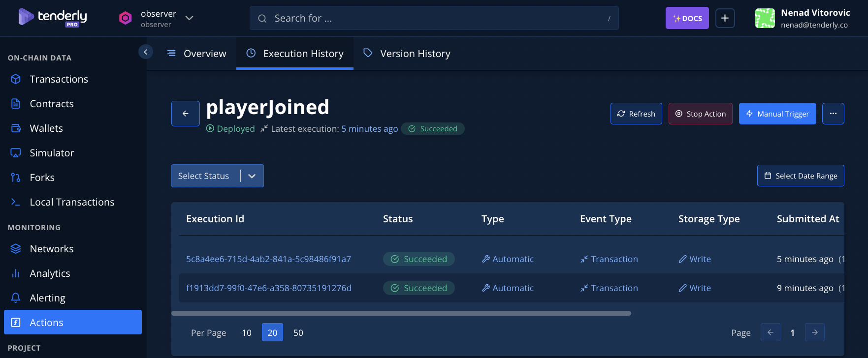Click the Succeeded badge under playerJoined title
868x358 pixels.
[x=433, y=129]
